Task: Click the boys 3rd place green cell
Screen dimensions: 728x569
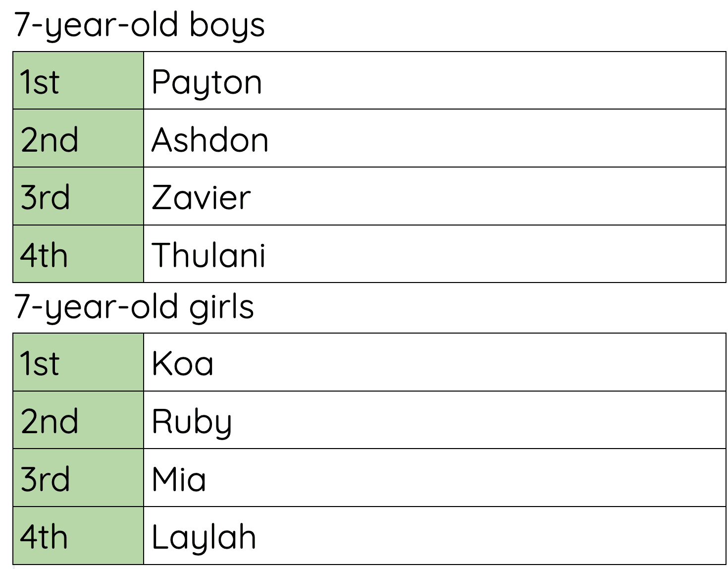Action: pos(78,196)
